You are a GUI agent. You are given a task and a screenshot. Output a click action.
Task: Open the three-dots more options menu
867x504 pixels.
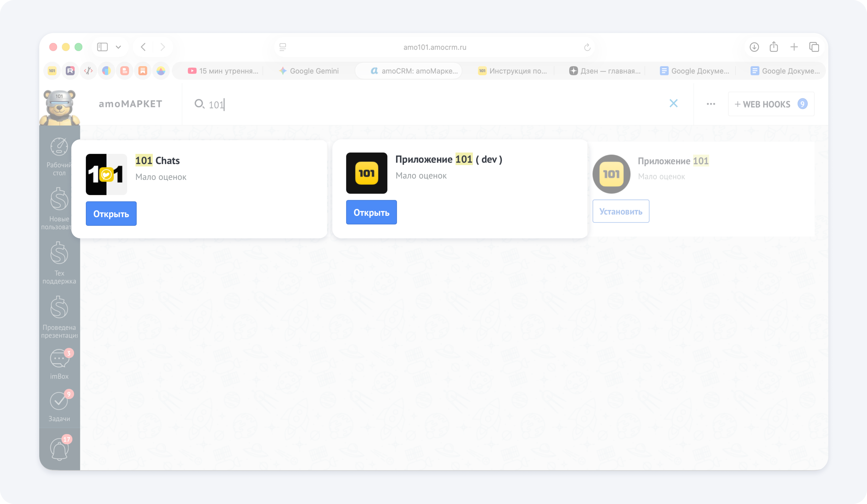711,104
